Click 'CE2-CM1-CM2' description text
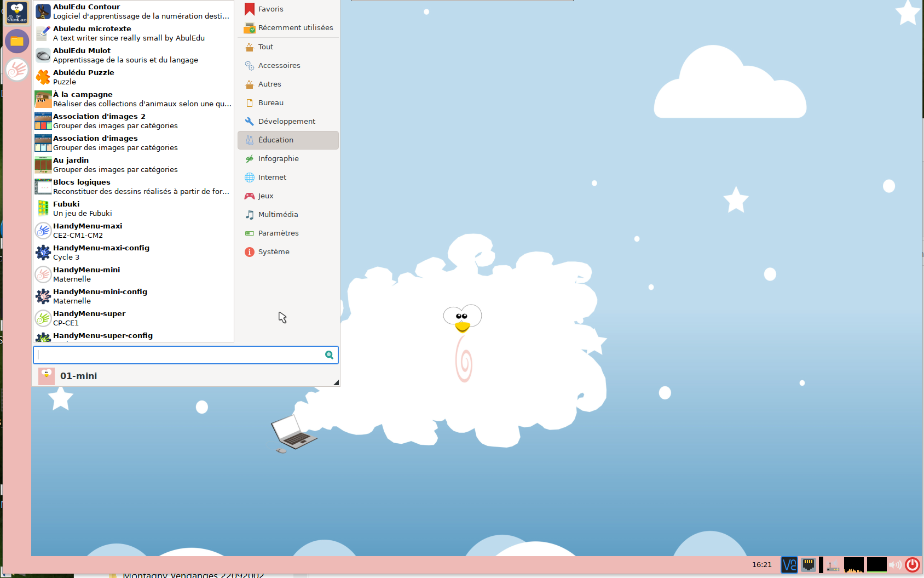The image size is (924, 578). pos(78,236)
